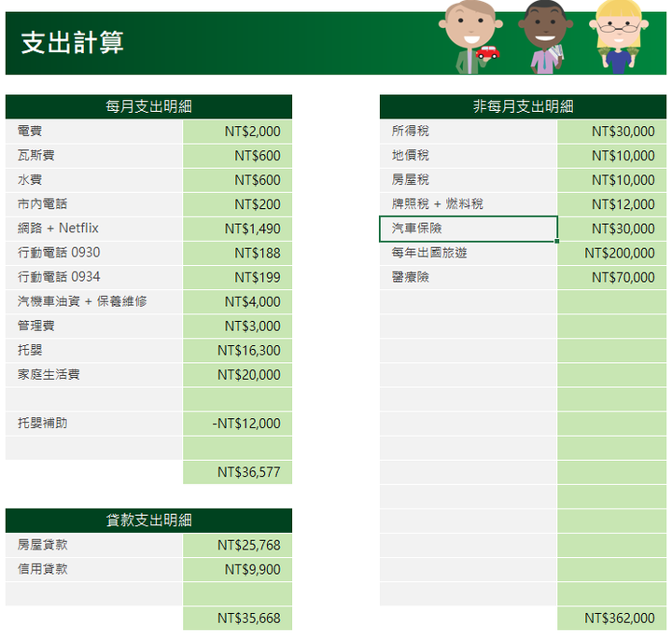672x640 pixels.
Task: Click the 醫療險 label cell
Action: tap(469, 278)
